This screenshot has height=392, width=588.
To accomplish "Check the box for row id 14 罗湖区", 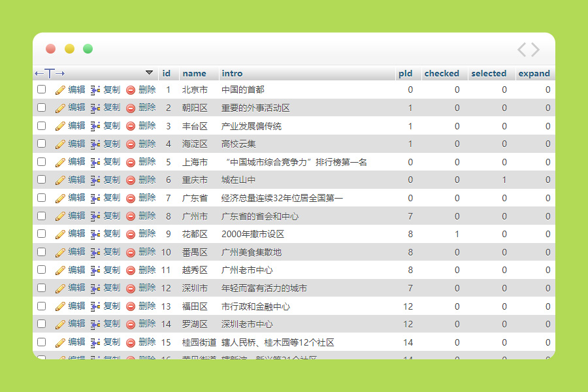I will (42, 324).
